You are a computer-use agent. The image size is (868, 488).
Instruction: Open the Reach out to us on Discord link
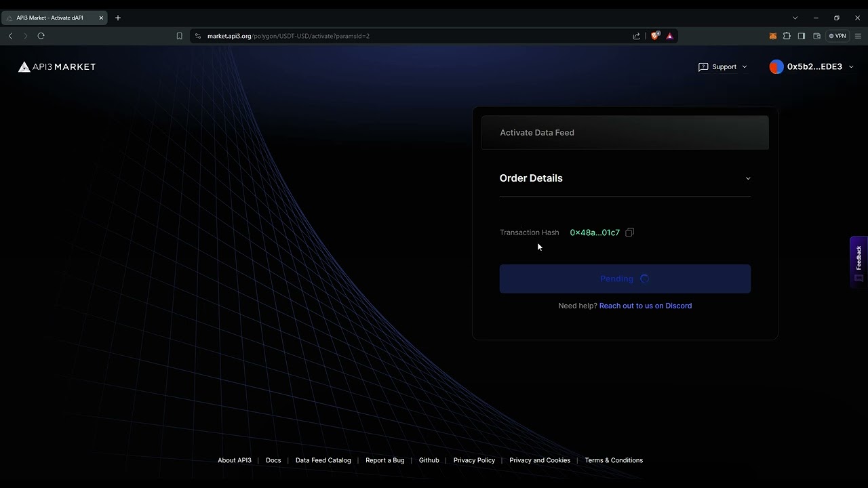coord(646,306)
